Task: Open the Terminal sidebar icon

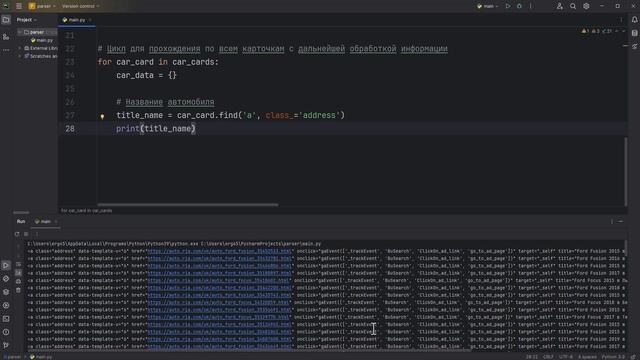Action: 6,319
